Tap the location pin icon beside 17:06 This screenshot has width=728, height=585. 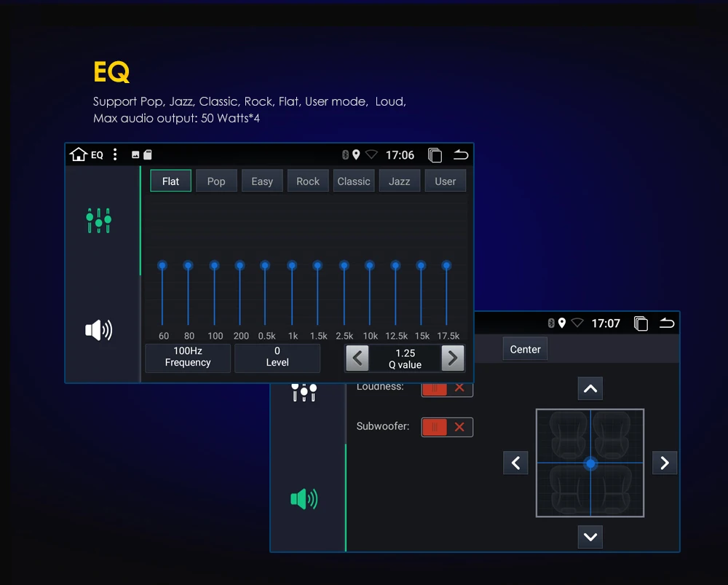tap(356, 154)
